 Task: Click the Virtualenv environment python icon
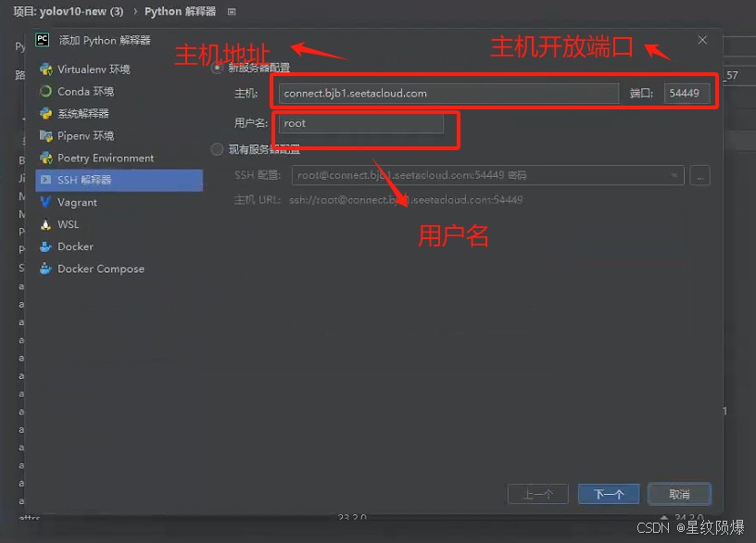45,69
